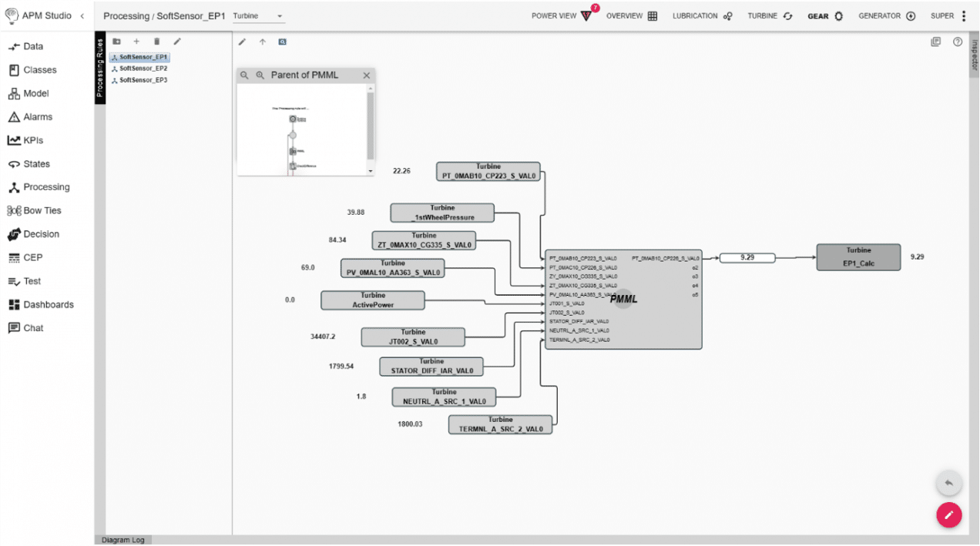Add a new processing rule with plus icon
Image resolution: width=980 pixels, height=546 pixels.
point(136,42)
